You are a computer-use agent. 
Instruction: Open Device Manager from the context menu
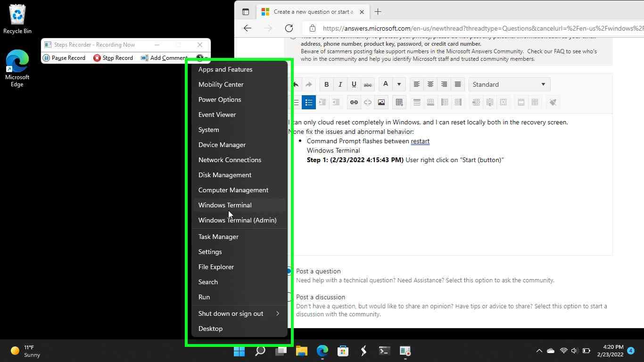(x=222, y=145)
